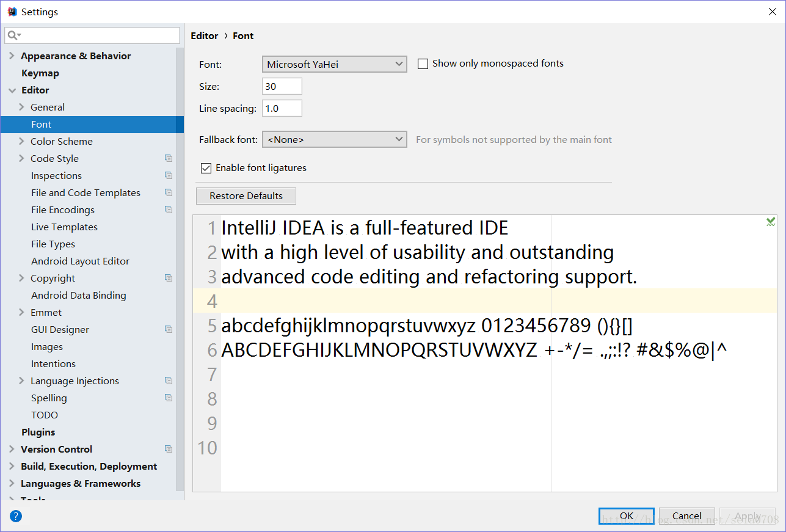Open File Types settings
Viewport: 786px width, 532px height.
click(x=53, y=244)
